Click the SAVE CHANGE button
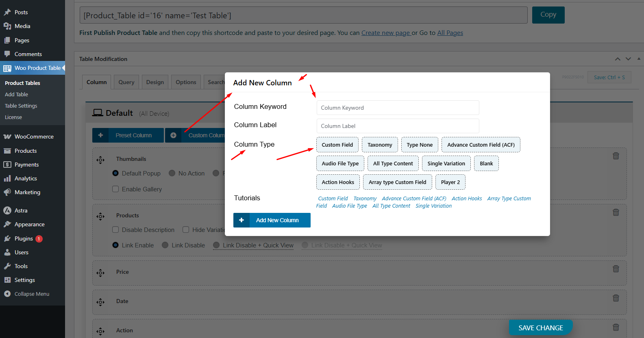The image size is (644, 338). pyautogui.click(x=541, y=328)
